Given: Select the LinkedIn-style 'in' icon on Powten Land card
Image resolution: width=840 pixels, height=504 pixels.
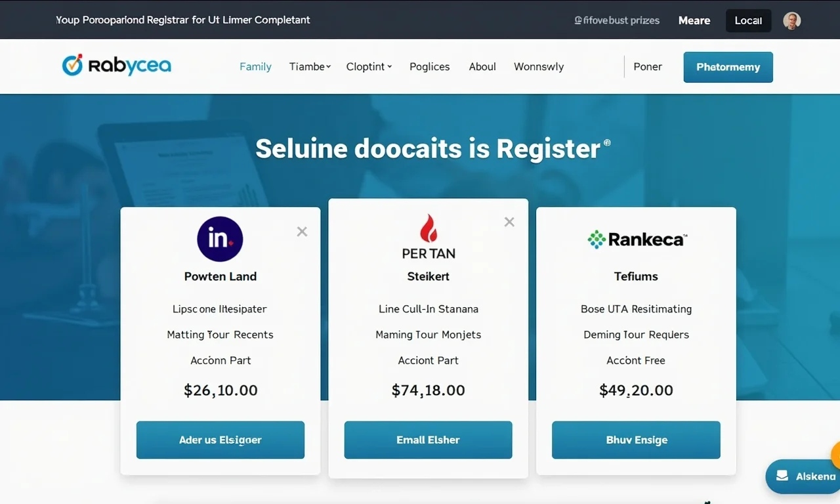Looking at the screenshot, I should point(220,238).
